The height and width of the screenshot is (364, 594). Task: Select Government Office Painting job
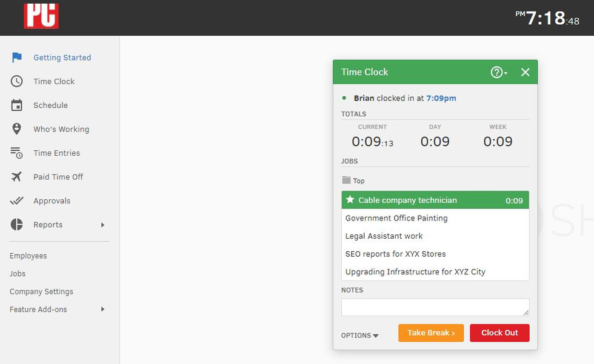[396, 218]
